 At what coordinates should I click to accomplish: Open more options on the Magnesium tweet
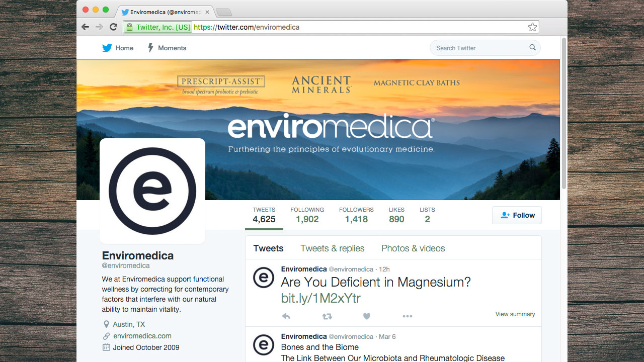pyautogui.click(x=407, y=316)
